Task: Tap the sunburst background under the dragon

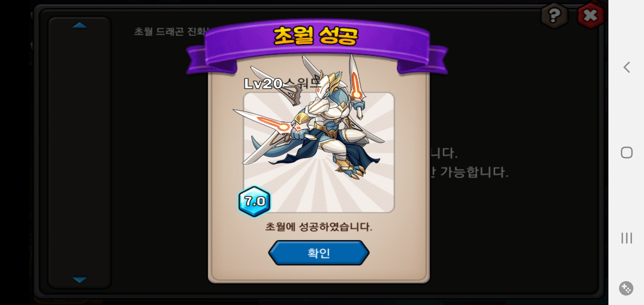Action: pos(319,192)
